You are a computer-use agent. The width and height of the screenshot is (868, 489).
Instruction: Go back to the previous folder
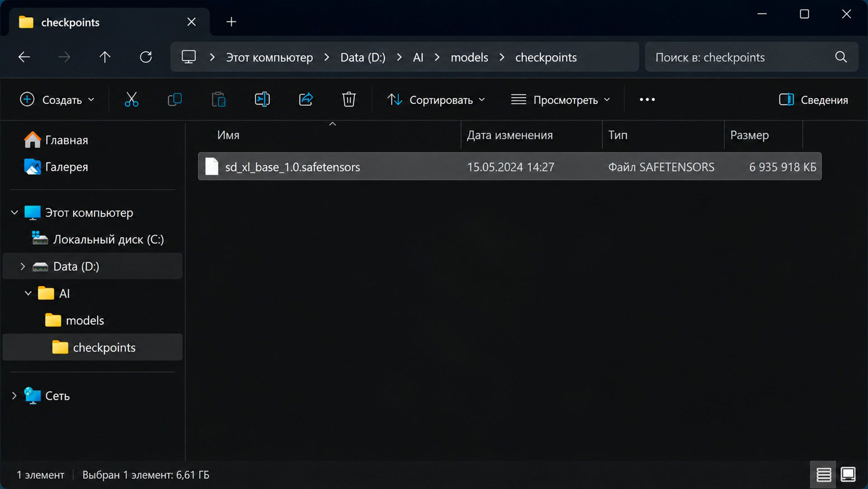24,57
